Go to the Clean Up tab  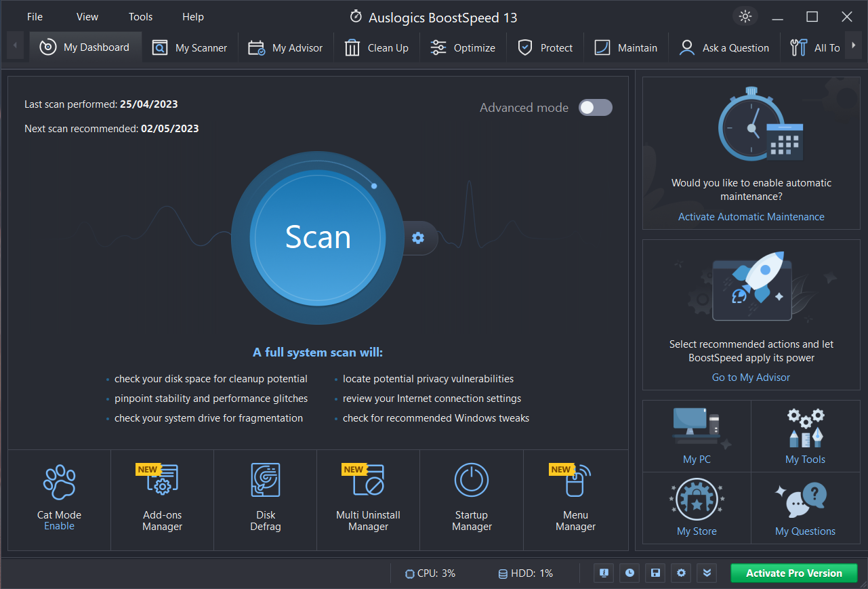click(x=377, y=47)
